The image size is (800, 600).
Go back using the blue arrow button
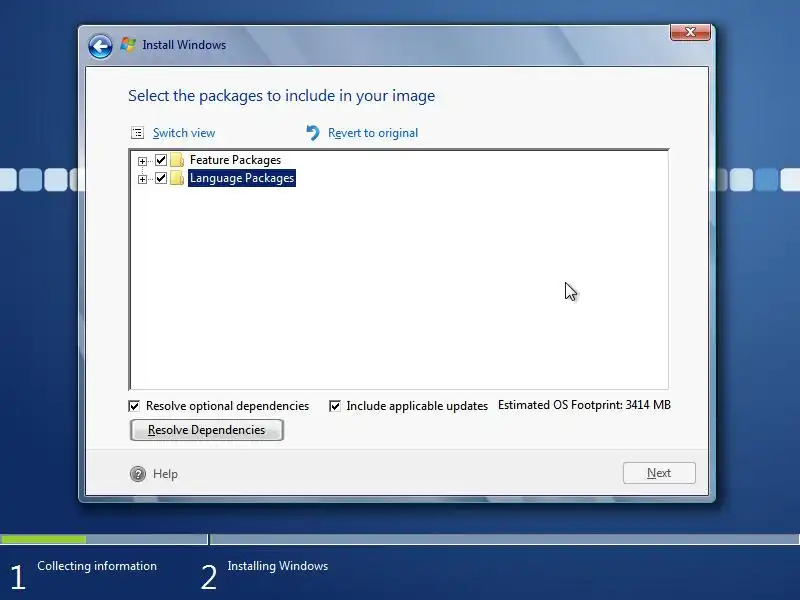coord(100,47)
